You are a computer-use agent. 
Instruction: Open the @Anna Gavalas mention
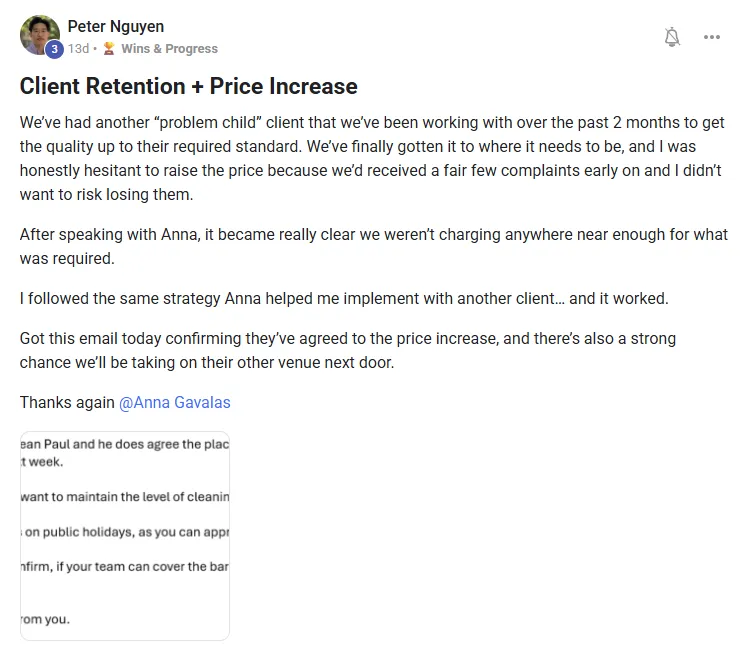[174, 402]
